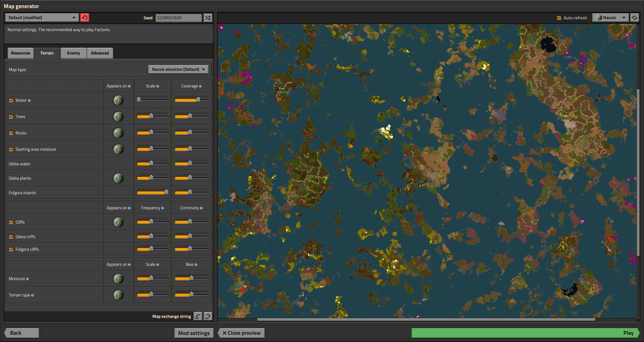Click info icon next to Moisture label
The height and width of the screenshot is (342, 644).
[27, 279]
